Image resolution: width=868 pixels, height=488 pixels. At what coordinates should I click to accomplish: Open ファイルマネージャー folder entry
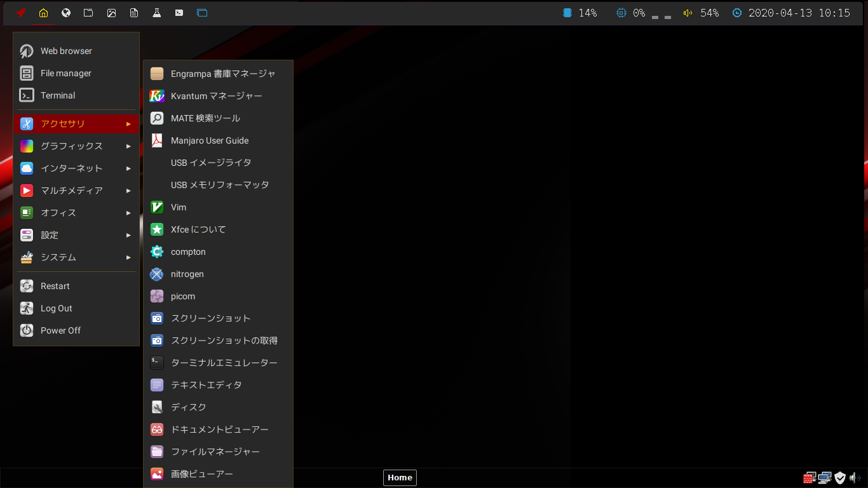click(218, 452)
